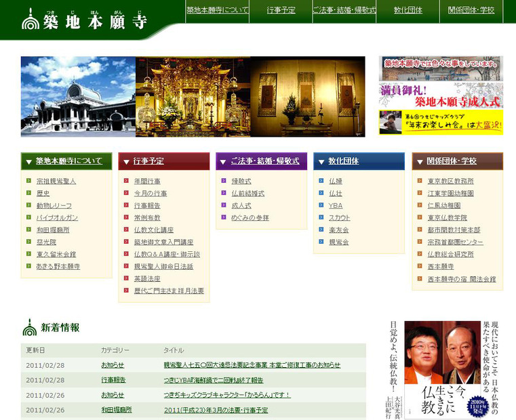The width and height of the screenshot is (516, 420).
Task: Click the orange arrow icon beside 東京教区教務所
Action: tap(420, 181)
